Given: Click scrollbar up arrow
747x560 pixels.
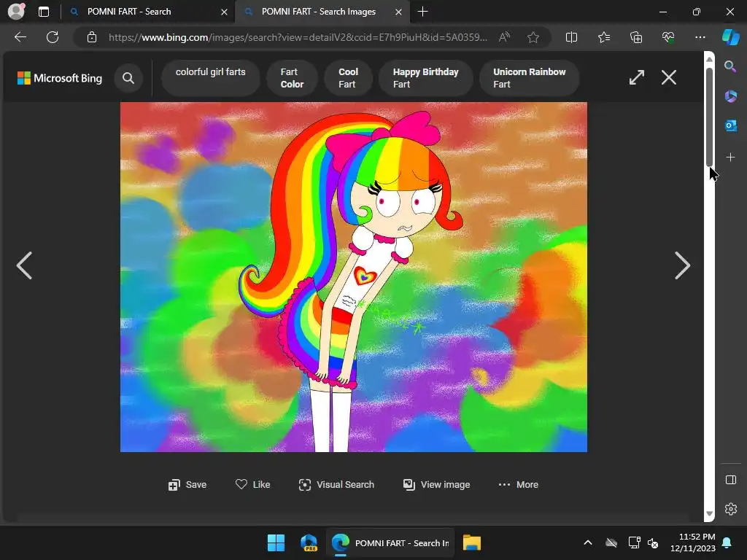Looking at the screenshot, I should point(709,59).
